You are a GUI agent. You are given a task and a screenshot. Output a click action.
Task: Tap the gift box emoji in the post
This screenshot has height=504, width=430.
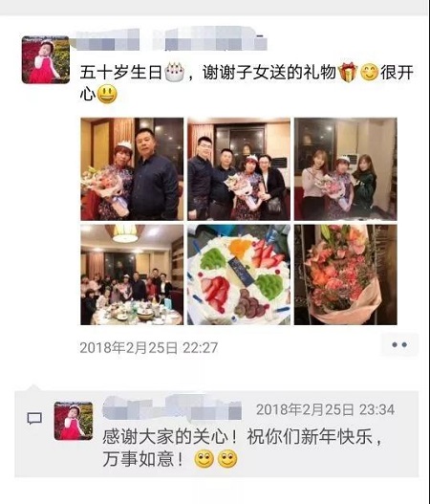coord(348,73)
